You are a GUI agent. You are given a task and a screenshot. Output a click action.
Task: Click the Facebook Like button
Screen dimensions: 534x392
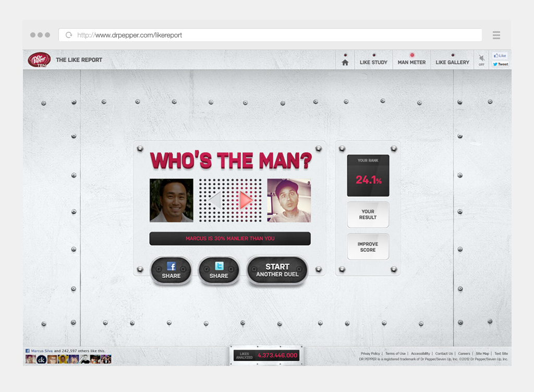point(501,56)
